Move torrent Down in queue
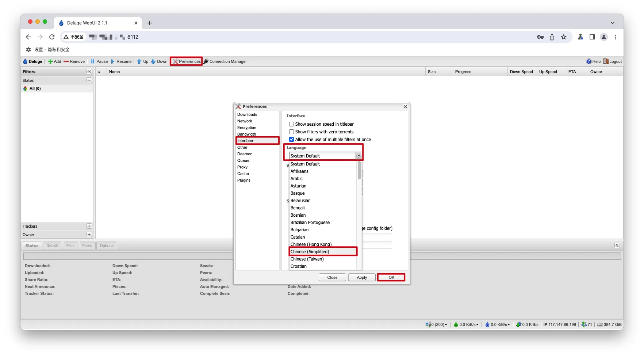Viewport: 644px width, 357px height. pos(159,61)
